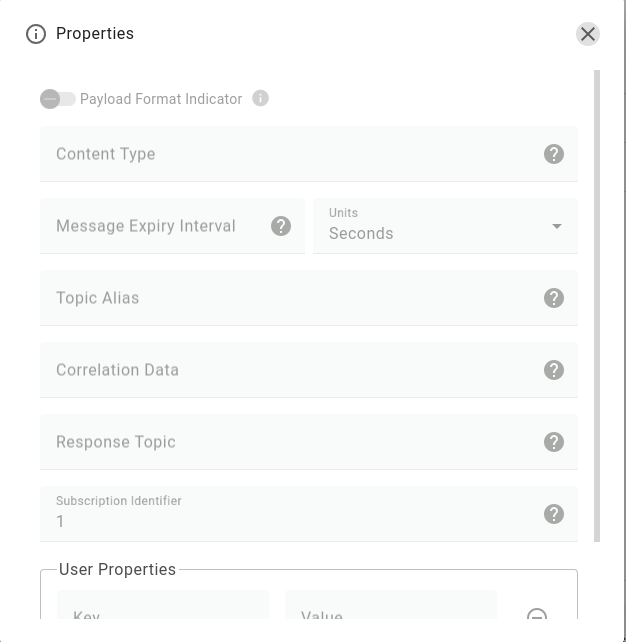Click the Topic Alias help icon
This screenshot has height=642, width=626.
[x=554, y=298]
